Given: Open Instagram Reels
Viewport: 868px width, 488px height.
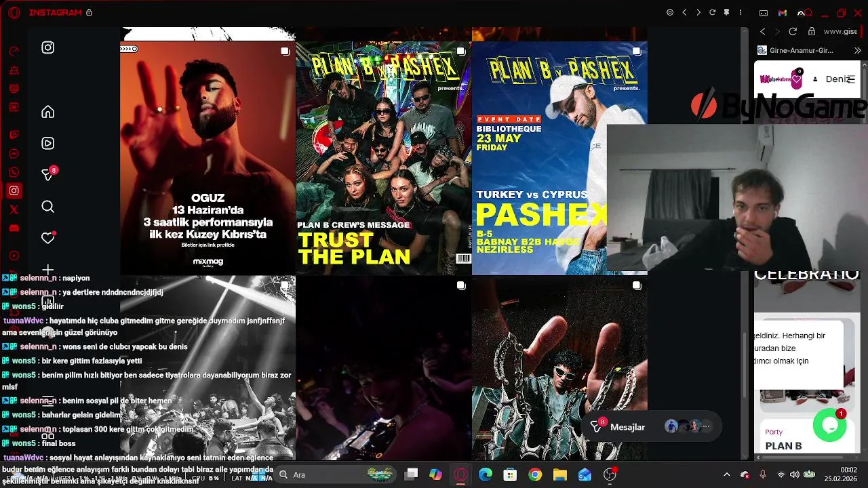Looking at the screenshot, I should coord(47,143).
